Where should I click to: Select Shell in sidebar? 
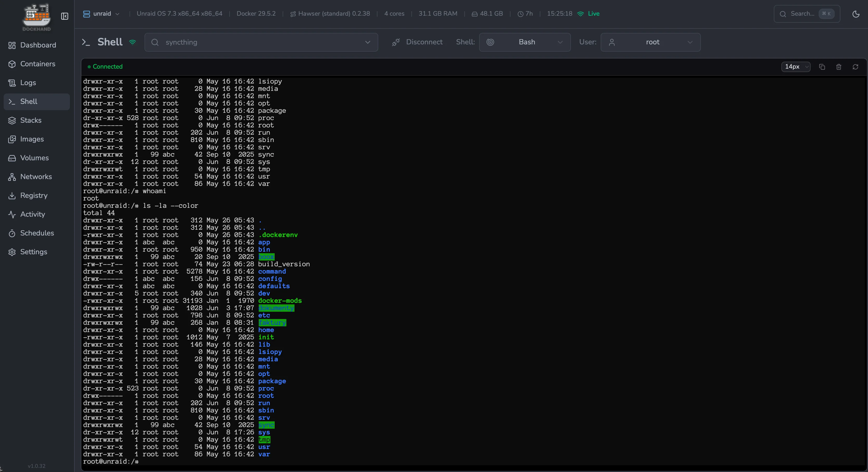click(37, 102)
